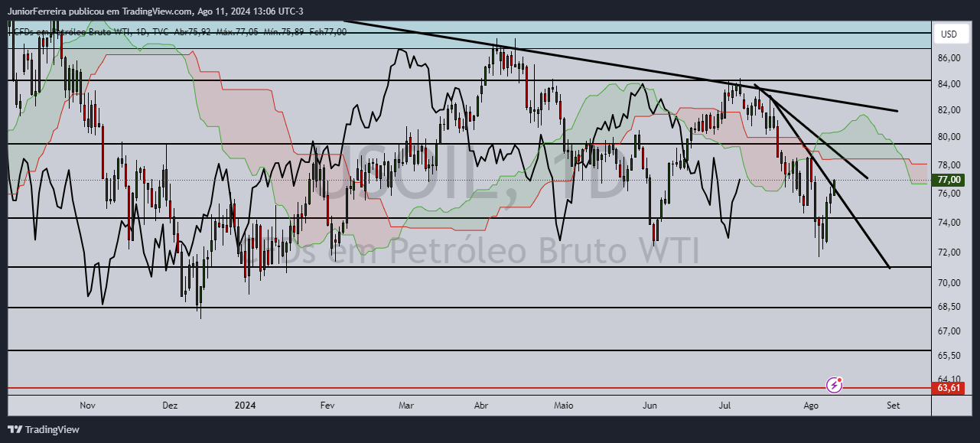The height and width of the screenshot is (443, 980).
Task: Click the purple lightning event icon
Action: (x=835, y=385)
